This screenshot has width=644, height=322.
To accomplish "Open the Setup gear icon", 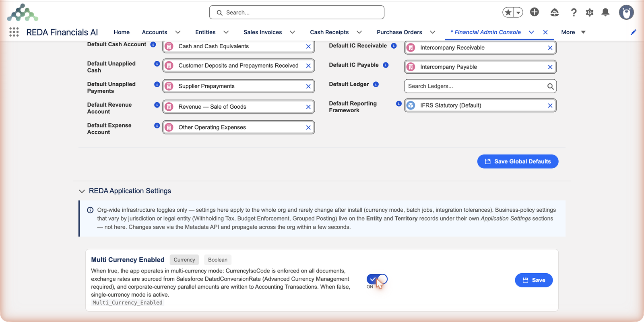I will tap(590, 12).
